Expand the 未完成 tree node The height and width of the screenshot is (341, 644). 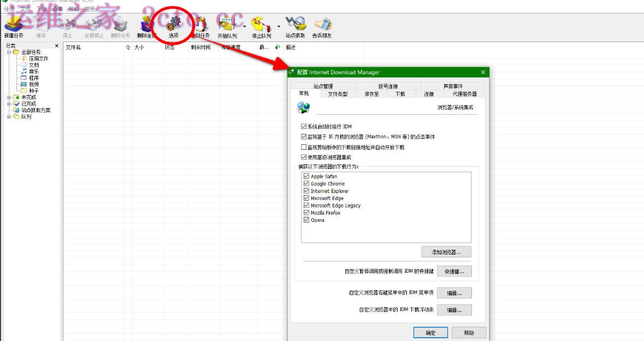9,97
